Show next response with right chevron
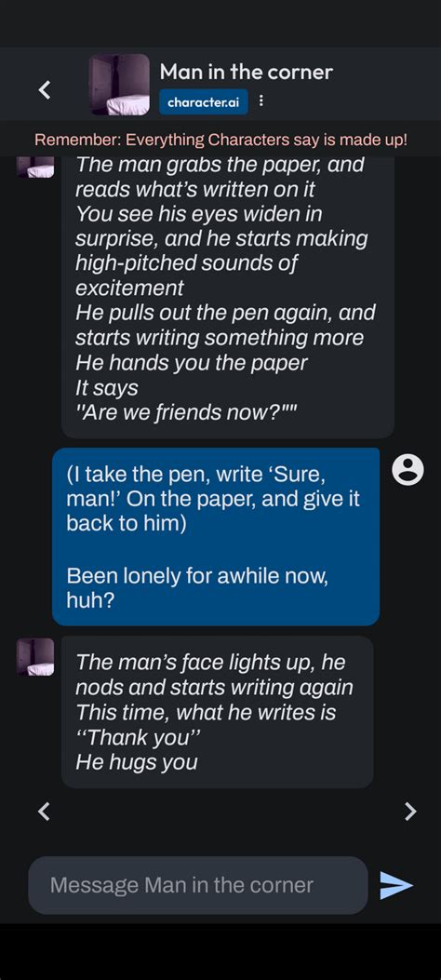Image resolution: width=441 pixels, height=980 pixels. (x=409, y=812)
